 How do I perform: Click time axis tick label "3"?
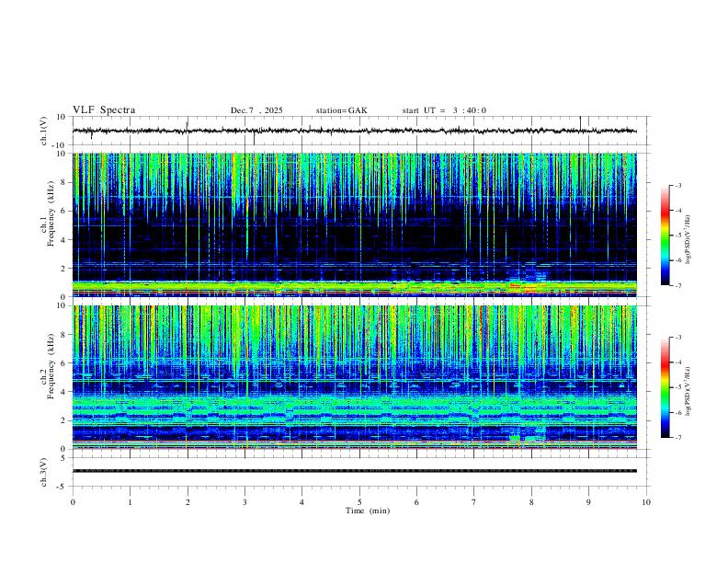[x=245, y=502]
